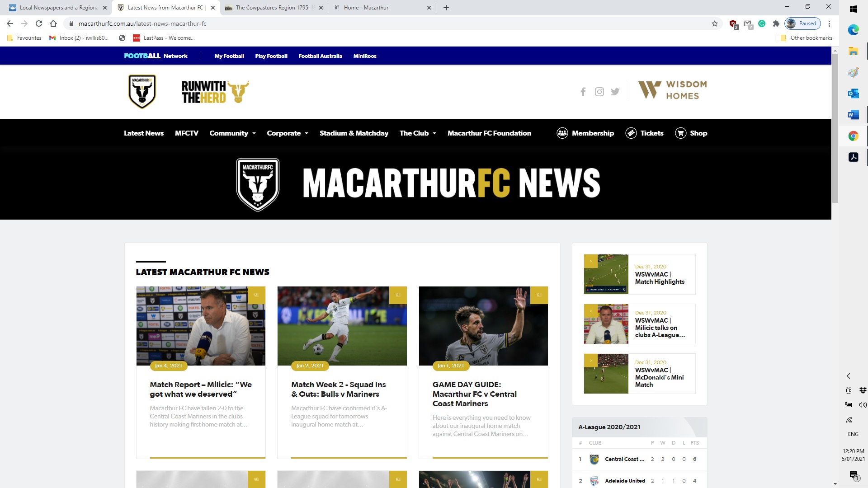Reload the page
Image resolution: width=868 pixels, height=488 pixels.
39,23
